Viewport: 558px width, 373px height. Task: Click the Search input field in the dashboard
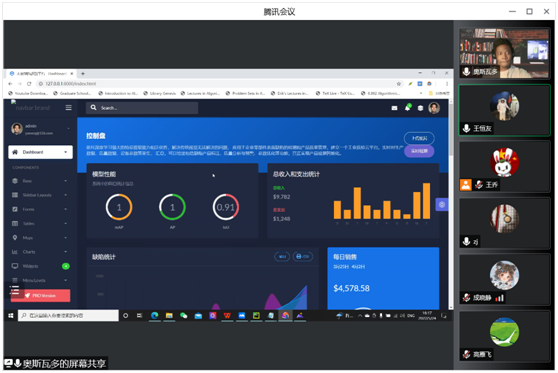click(x=142, y=108)
